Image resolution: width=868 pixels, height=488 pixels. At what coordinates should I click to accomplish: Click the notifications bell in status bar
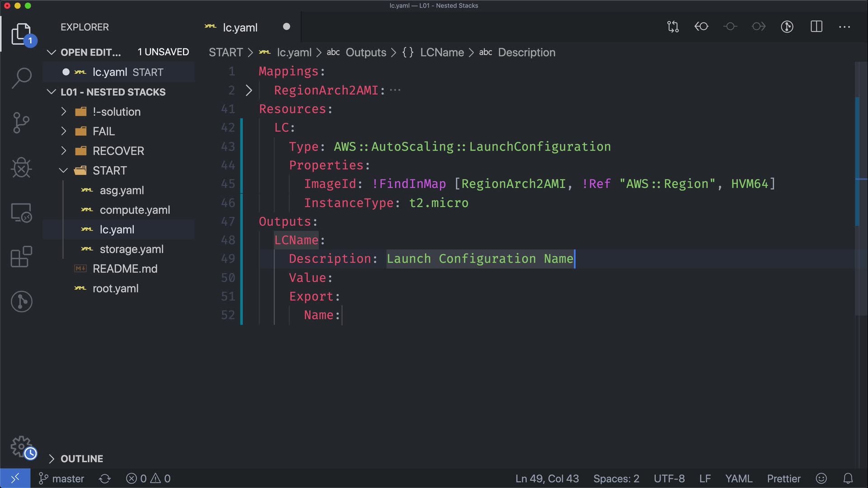coord(848,479)
